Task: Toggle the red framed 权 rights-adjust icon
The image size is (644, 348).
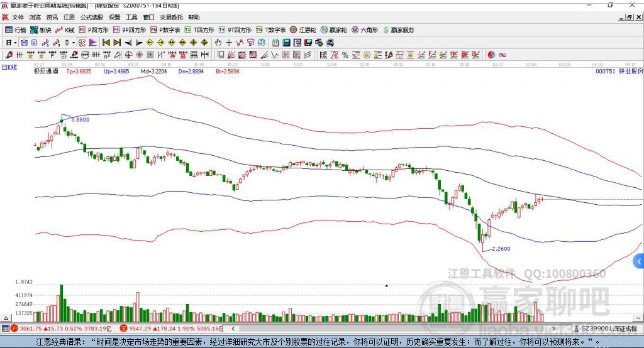Action: (x=82, y=43)
